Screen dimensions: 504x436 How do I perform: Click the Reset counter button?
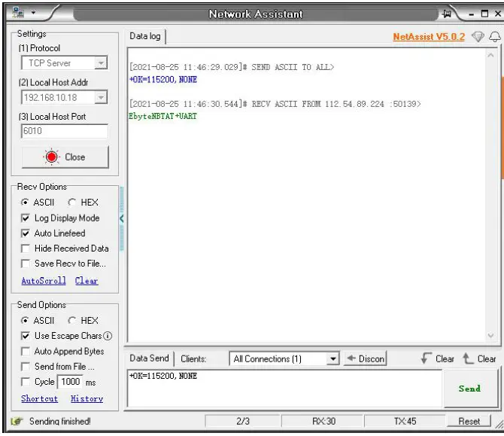tap(469, 421)
